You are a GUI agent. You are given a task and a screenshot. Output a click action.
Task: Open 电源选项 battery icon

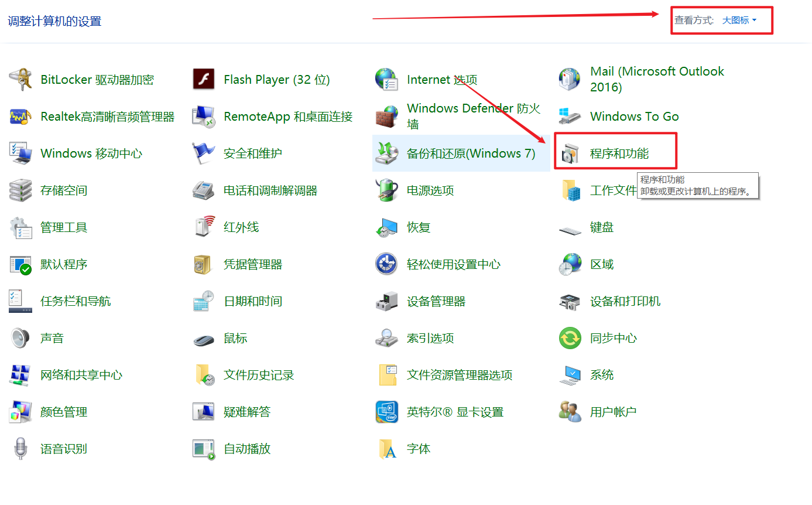pyautogui.click(x=386, y=190)
